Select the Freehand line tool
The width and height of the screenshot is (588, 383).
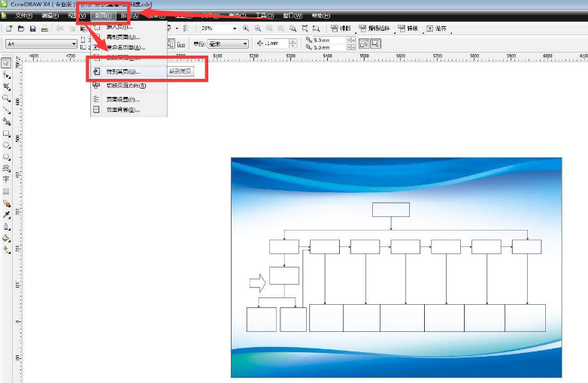pyautogui.click(x=6, y=110)
